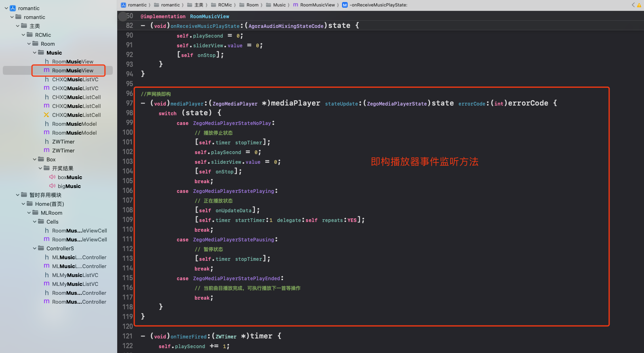Collapse the 暂时弃用模块 group
Screen dimensions: 644x353
17,195
